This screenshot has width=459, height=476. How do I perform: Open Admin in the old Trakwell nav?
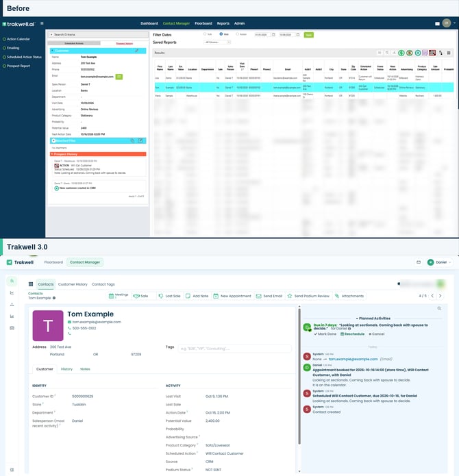[239, 23]
